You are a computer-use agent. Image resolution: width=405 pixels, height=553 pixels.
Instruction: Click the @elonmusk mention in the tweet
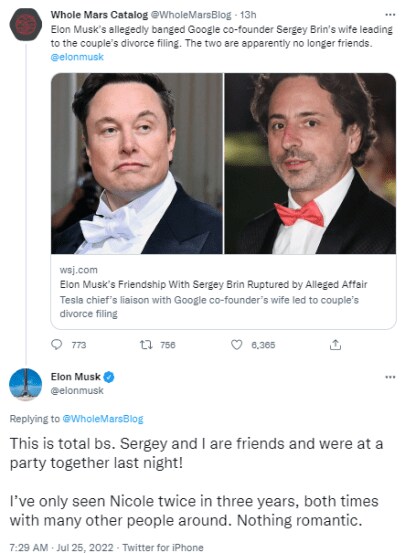click(x=77, y=57)
